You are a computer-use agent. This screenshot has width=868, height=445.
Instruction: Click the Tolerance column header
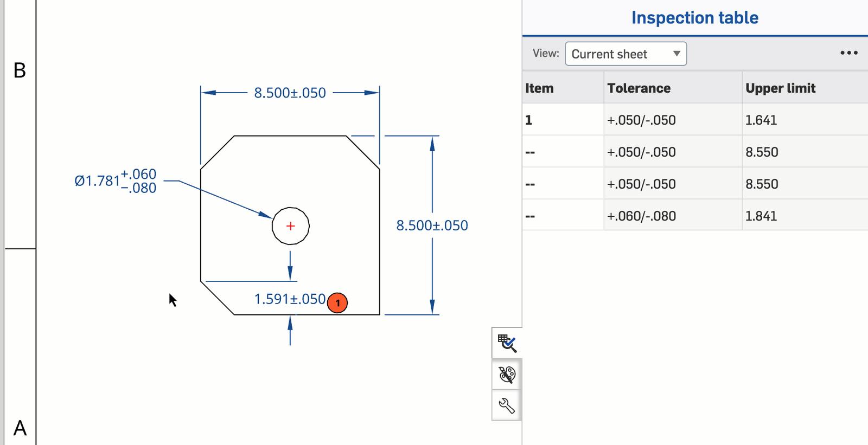coord(639,88)
